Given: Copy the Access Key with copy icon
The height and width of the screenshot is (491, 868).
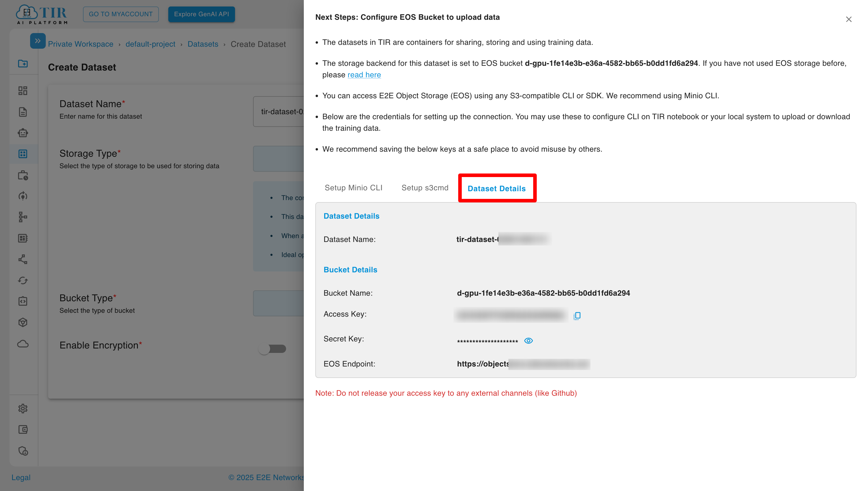Looking at the screenshot, I should pos(577,316).
